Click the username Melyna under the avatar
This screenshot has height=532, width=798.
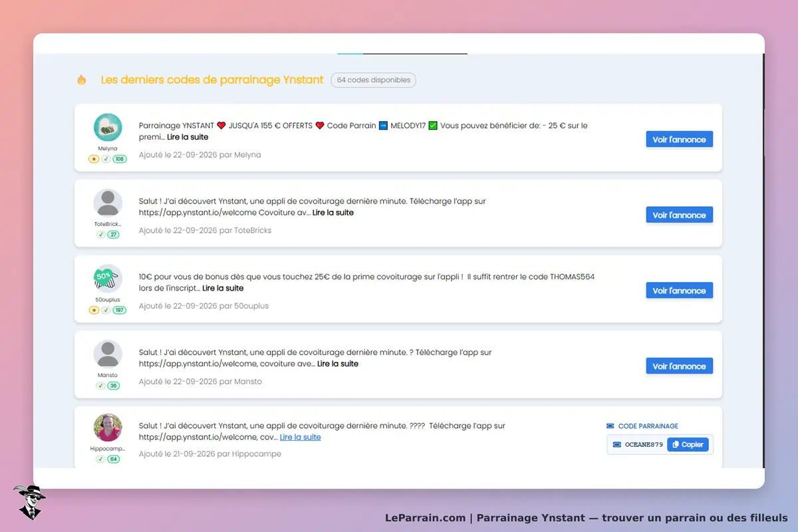click(108, 148)
